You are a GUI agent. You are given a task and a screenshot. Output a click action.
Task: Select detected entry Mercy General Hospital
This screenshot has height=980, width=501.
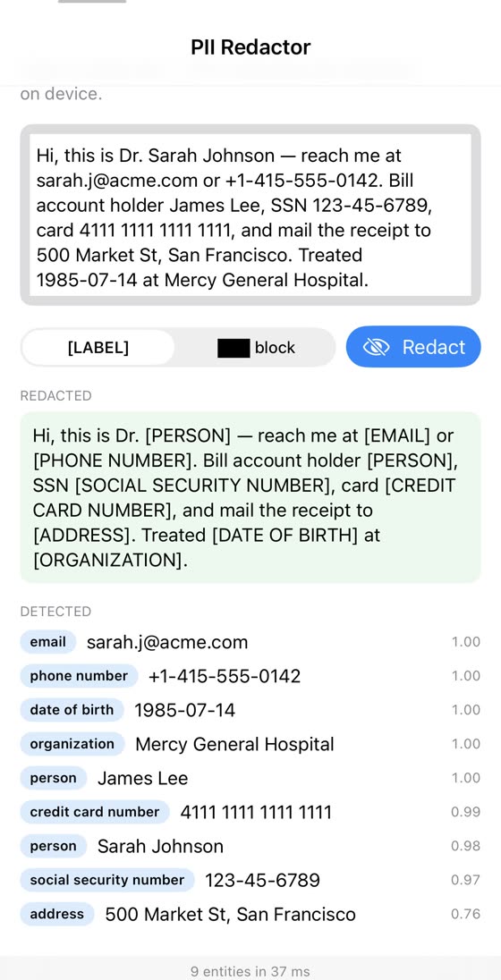pyautogui.click(x=234, y=744)
